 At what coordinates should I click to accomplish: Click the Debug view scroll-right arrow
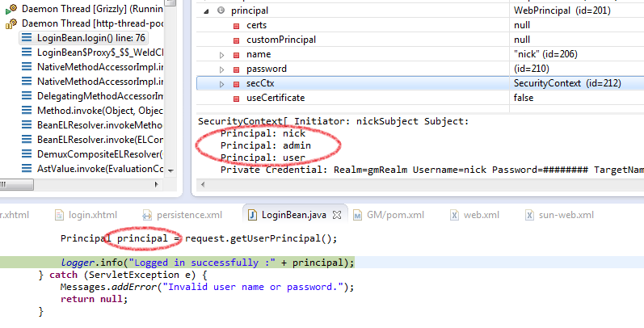tap(157, 185)
